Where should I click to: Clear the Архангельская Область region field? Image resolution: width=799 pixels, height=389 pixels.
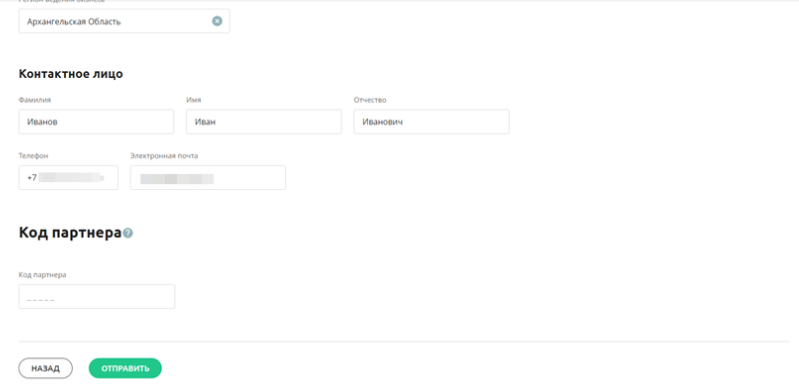click(x=217, y=21)
